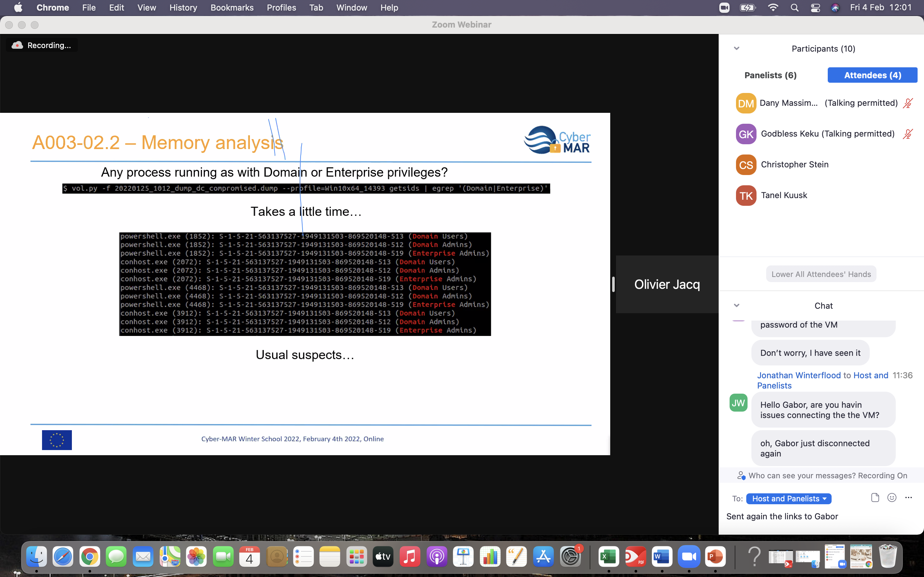Toggle Godbless Keku's muted microphone icon

(908, 134)
